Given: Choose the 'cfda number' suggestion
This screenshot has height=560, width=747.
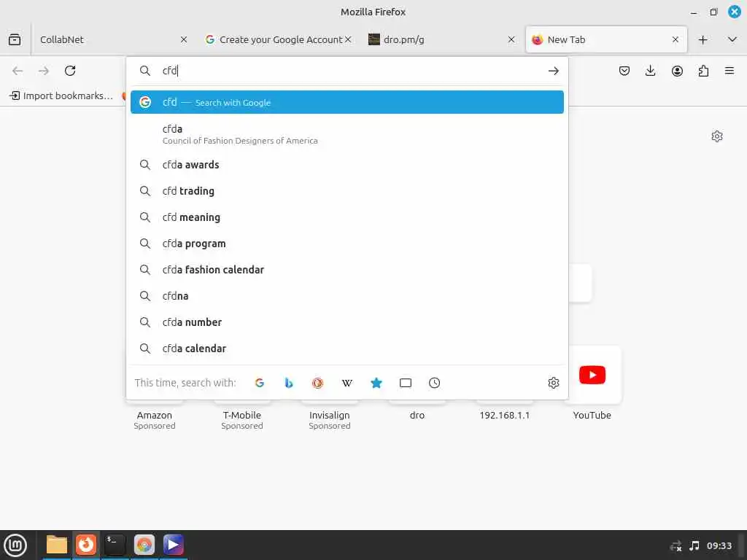Looking at the screenshot, I should 347,322.
